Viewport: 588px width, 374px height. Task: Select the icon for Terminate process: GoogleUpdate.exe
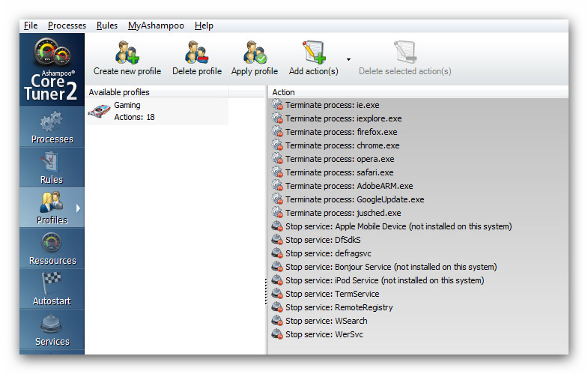(277, 199)
